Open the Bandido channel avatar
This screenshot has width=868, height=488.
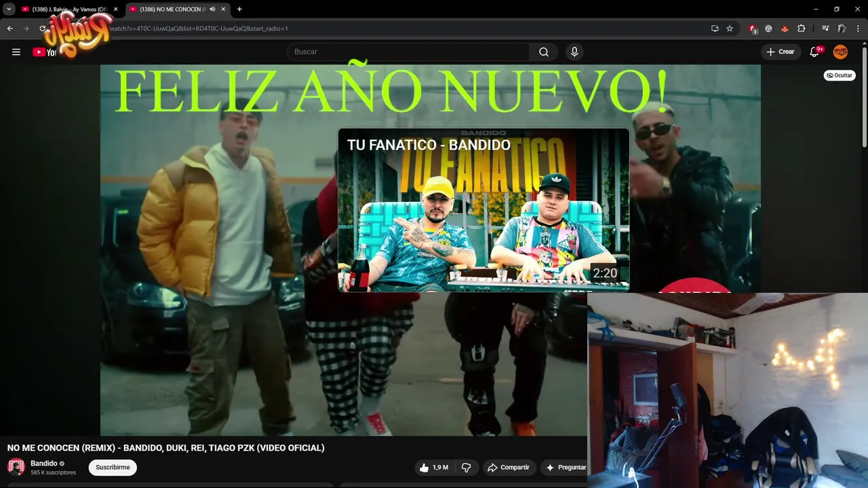pyautogui.click(x=16, y=467)
